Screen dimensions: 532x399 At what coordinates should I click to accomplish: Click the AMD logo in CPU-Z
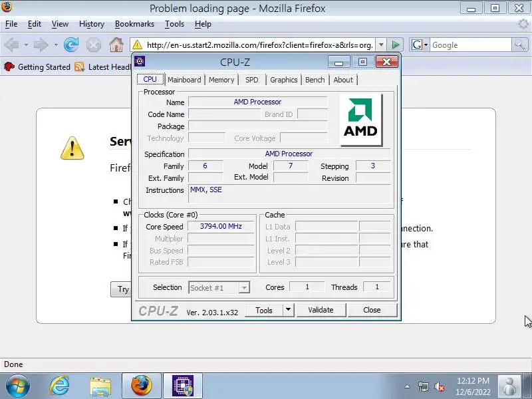click(361, 120)
